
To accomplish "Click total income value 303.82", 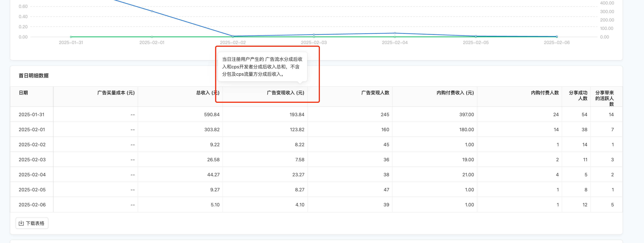I will 212,130.
